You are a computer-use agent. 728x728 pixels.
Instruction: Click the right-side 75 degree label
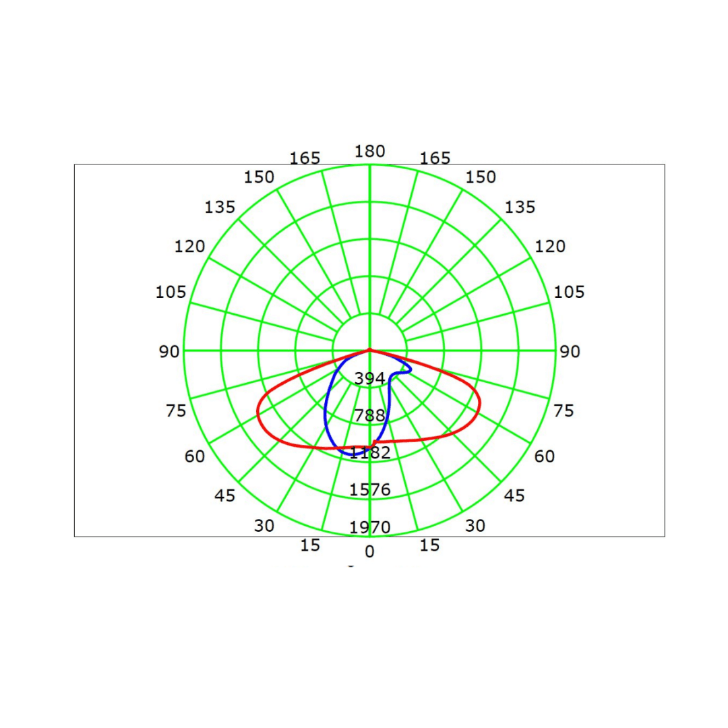564,411
